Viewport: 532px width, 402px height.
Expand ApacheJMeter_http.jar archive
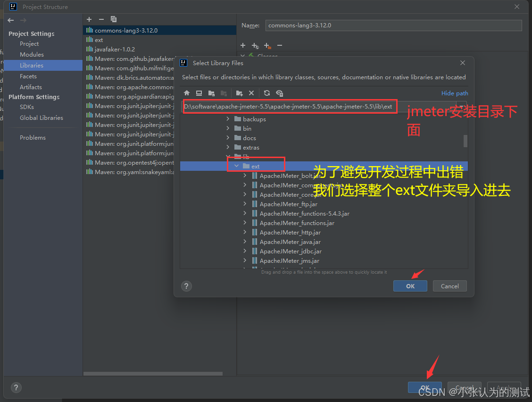(x=245, y=232)
